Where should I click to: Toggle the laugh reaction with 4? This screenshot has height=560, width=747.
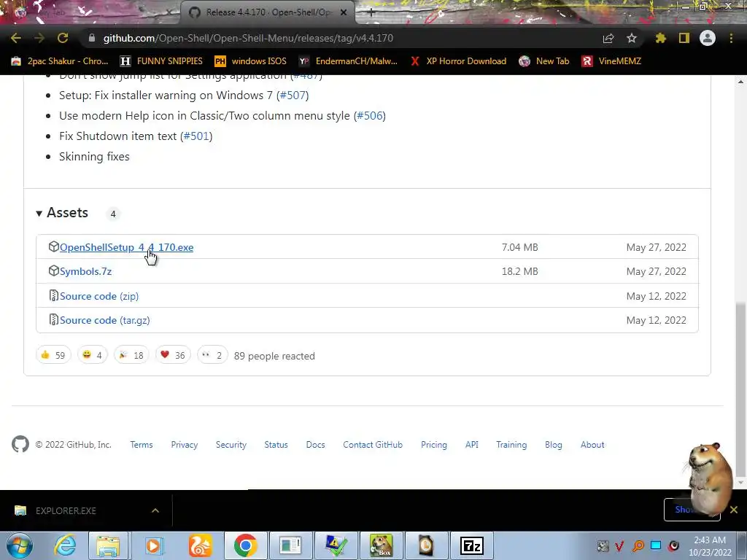tap(93, 355)
